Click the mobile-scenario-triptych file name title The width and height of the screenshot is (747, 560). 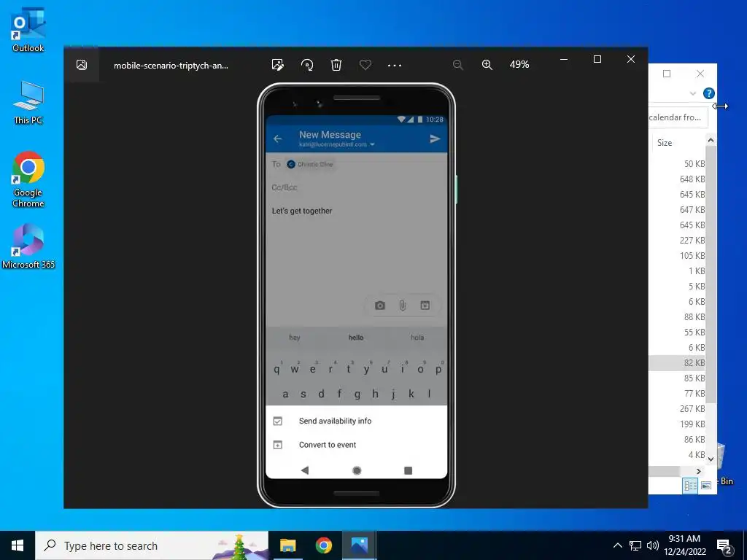[x=171, y=66]
